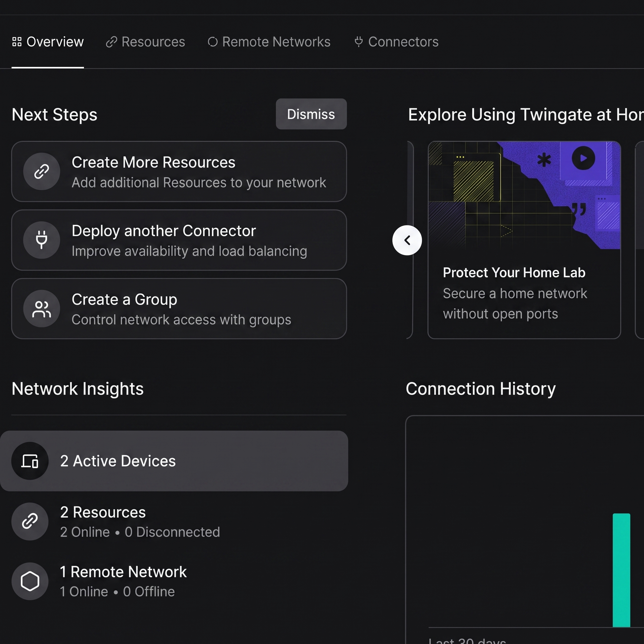Click the Connectors plug icon in tab bar

(x=359, y=42)
